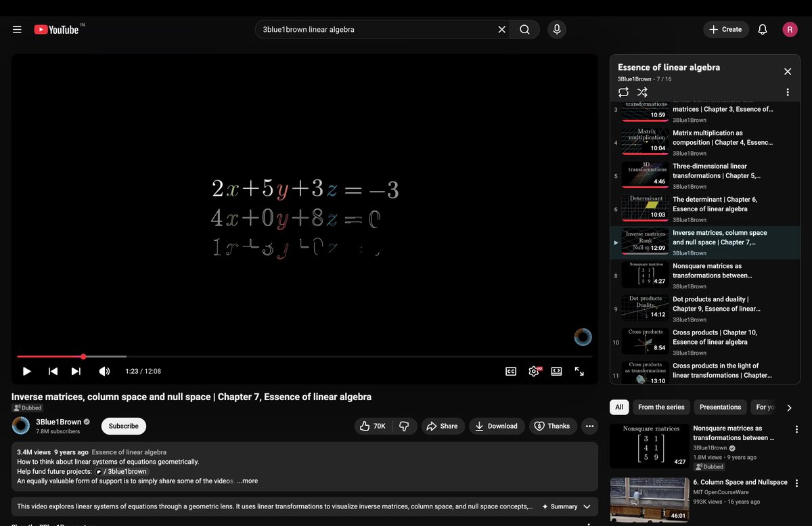Switch to theater mode
Image resolution: width=812 pixels, height=526 pixels.
556,371
